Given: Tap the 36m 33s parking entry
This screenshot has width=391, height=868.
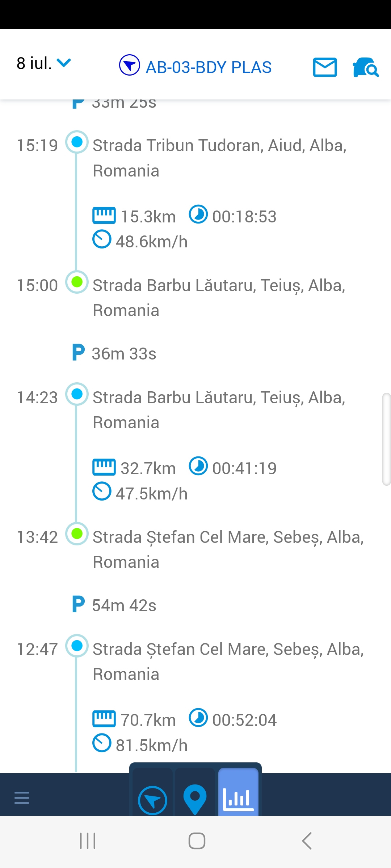Looking at the screenshot, I should coord(124,354).
